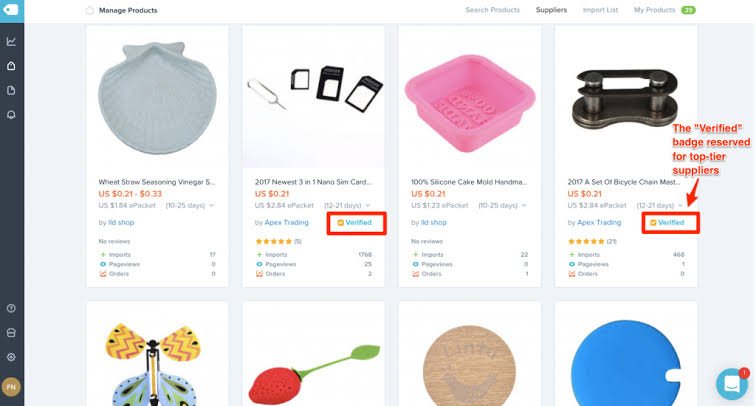756x406 pixels.
Task: Click the bell notifications icon in sidebar
Action: [x=11, y=115]
